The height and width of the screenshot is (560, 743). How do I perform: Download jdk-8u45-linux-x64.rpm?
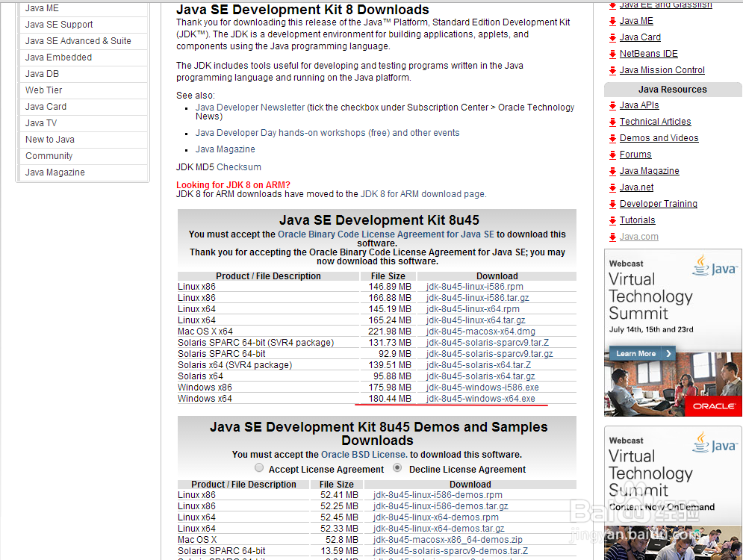473,309
